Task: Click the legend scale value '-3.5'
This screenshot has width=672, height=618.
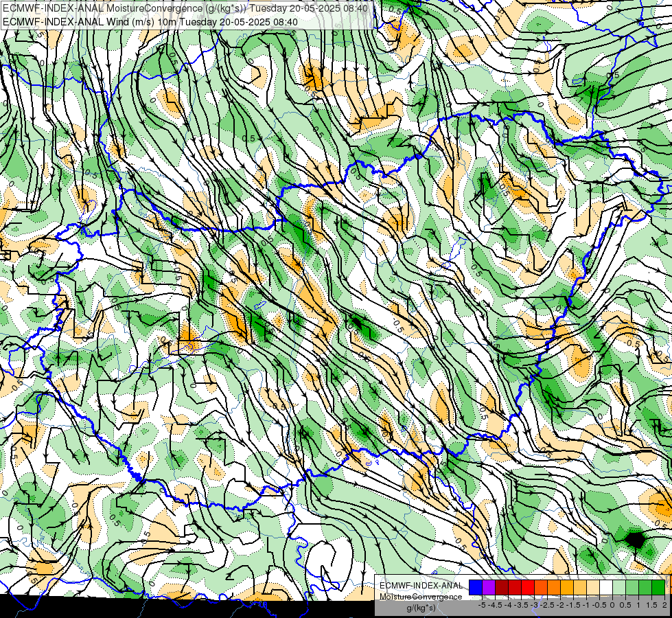Action: [x=521, y=605]
